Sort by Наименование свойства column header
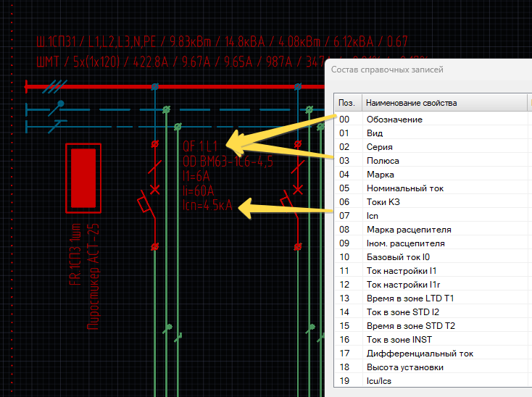The height and width of the screenshot is (397, 532). [444, 103]
